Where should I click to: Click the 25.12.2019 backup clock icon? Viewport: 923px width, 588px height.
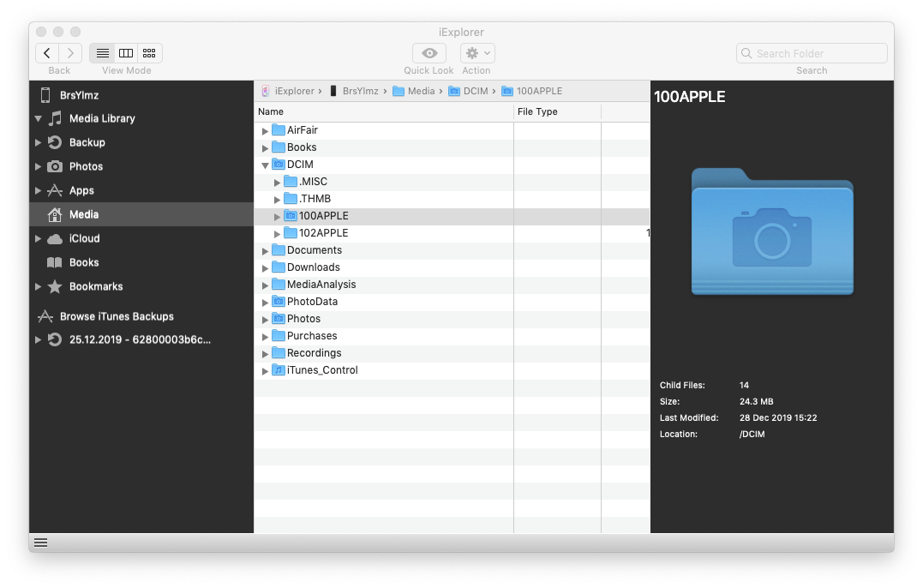point(55,339)
